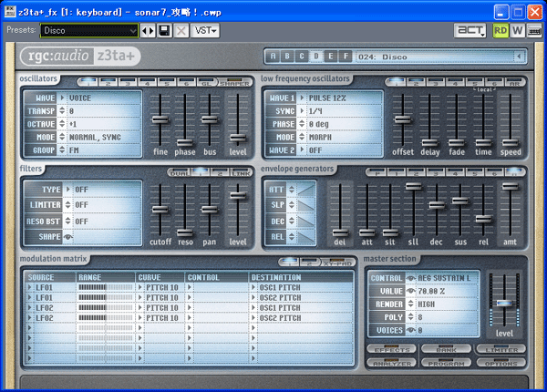
Task: Open curve arrow for second LFO1 row
Action: click(x=140, y=297)
